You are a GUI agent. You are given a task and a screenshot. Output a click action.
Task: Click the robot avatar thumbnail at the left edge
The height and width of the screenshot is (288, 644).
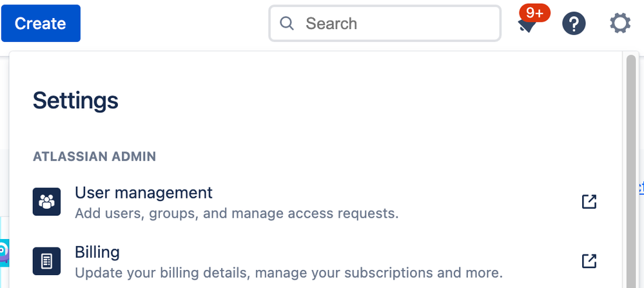point(4,251)
